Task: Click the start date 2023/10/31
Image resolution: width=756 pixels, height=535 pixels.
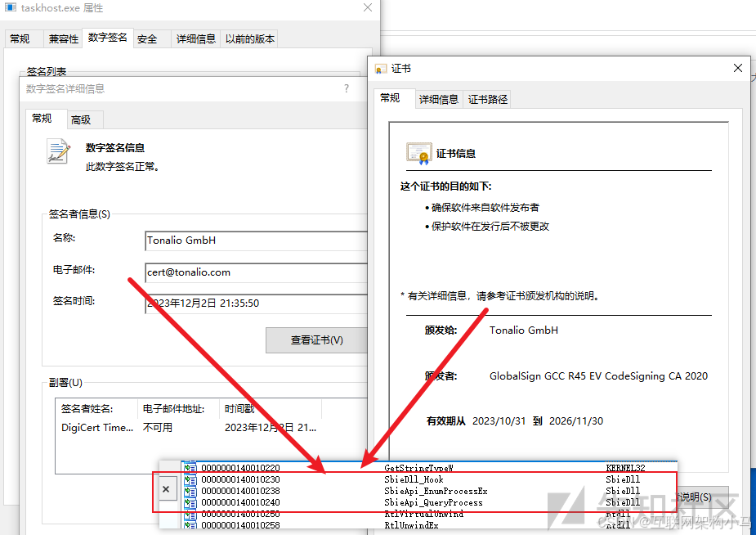Action: (x=499, y=420)
